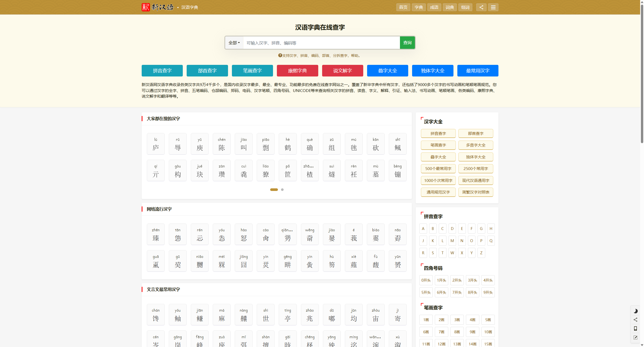Select pinyin letter Z
The image size is (644, 347).
(x=481, y=253)
